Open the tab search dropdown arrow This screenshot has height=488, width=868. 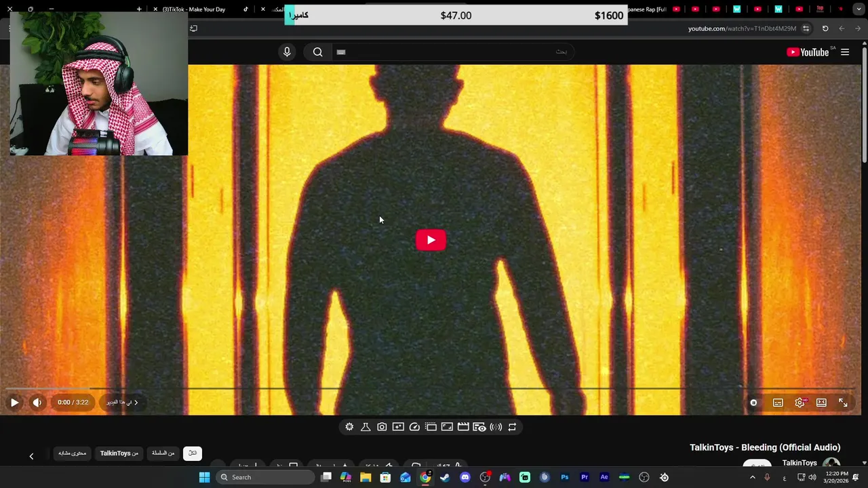click(x=859, y=9)
